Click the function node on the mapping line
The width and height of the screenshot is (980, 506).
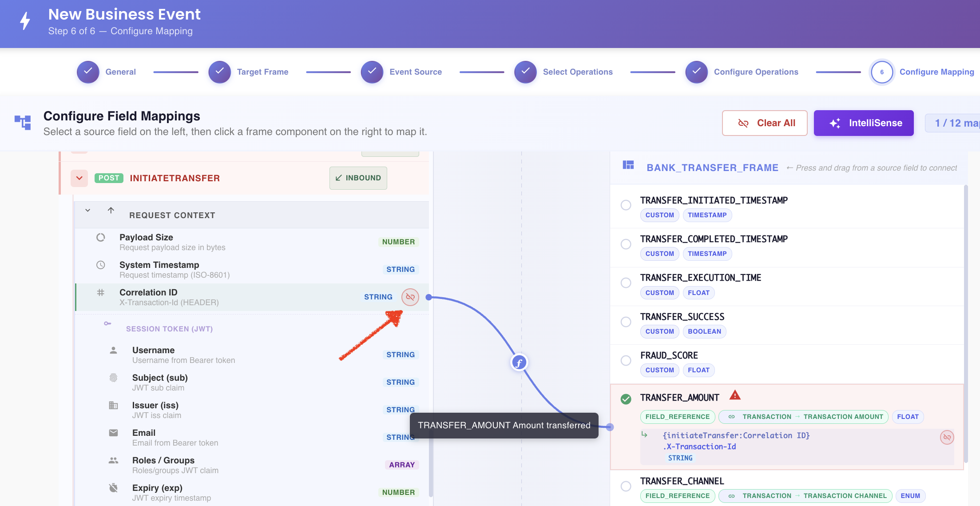pos(519,363)
